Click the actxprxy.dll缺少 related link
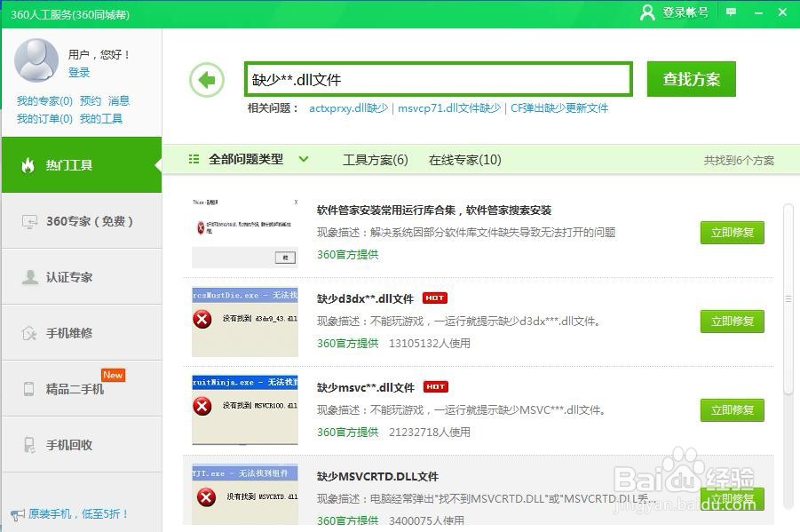The image size is (800, 532). [x=347, y=108]
